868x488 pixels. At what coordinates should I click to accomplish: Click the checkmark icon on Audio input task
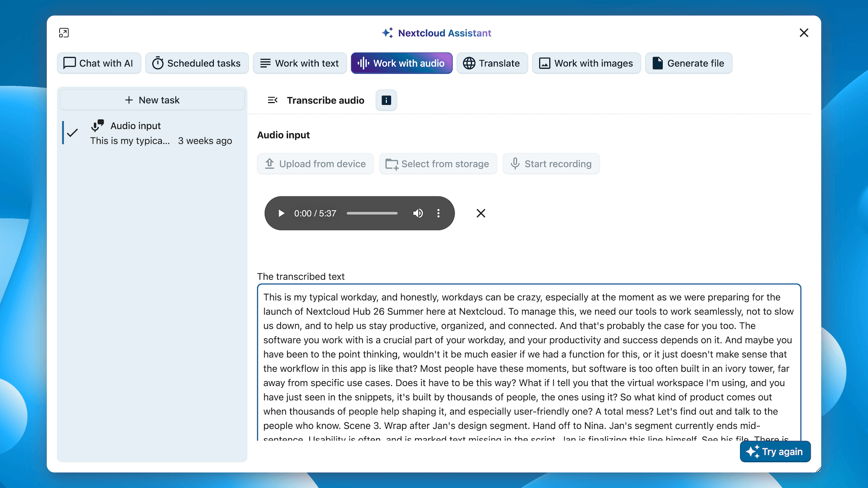pos(72,133)
